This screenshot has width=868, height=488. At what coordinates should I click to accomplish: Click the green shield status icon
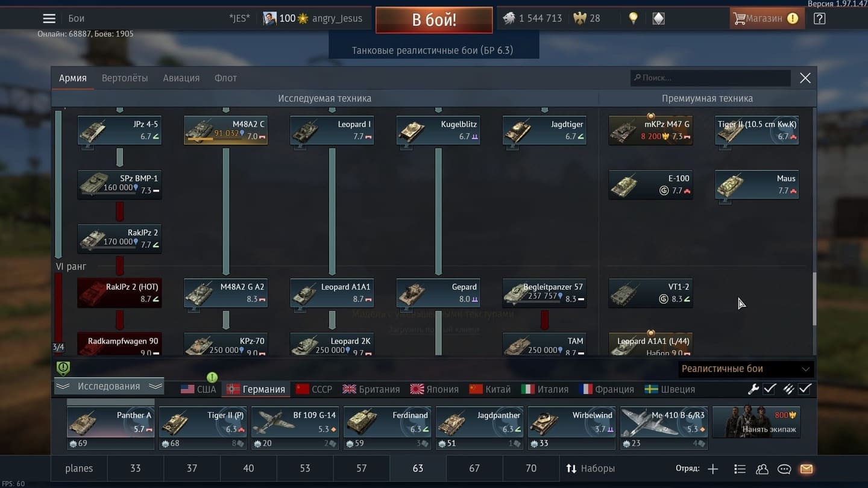pyautogui.click(x=63, y=368)
